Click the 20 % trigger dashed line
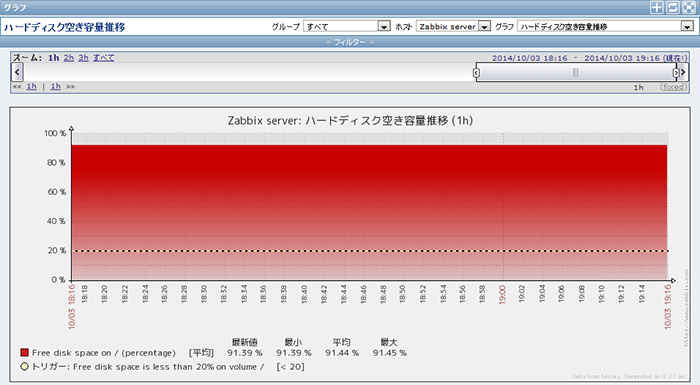The image size is (700, 385). click(x=369, y=251)
